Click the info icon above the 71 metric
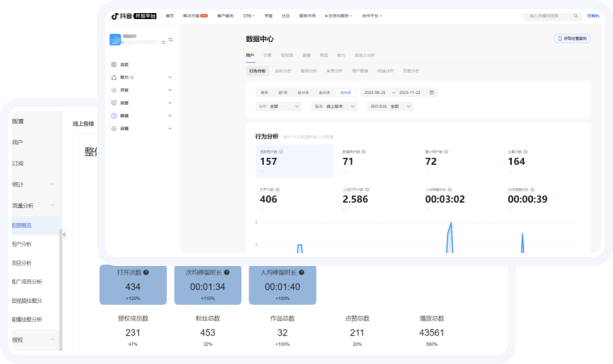This screenshot has width=613, height=364. [364, 152]
